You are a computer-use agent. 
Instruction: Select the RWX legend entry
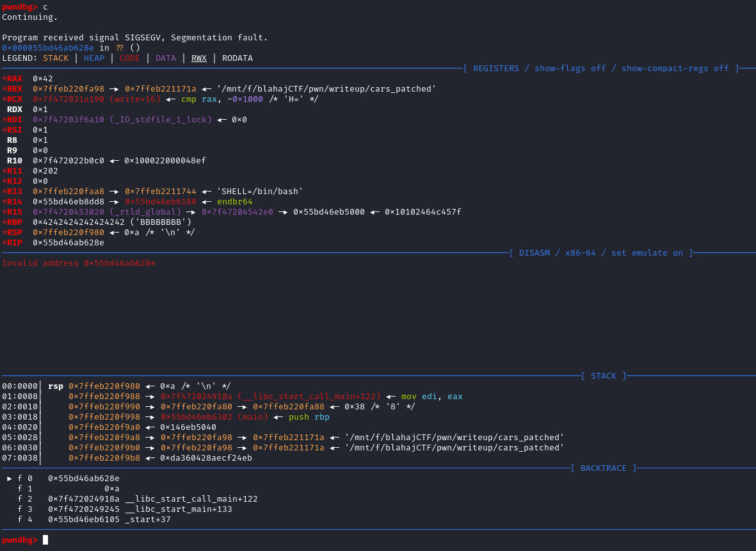pos(198,58)
